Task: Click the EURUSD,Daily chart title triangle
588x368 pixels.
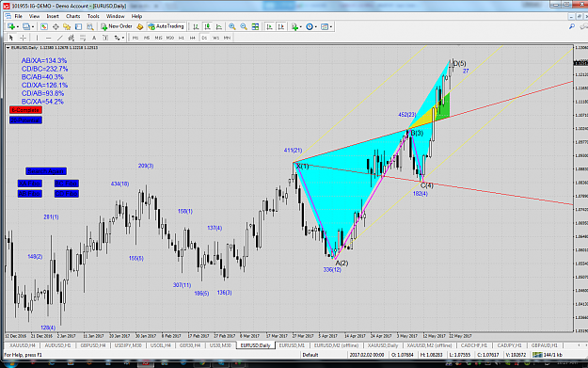Action: point(8,48)
